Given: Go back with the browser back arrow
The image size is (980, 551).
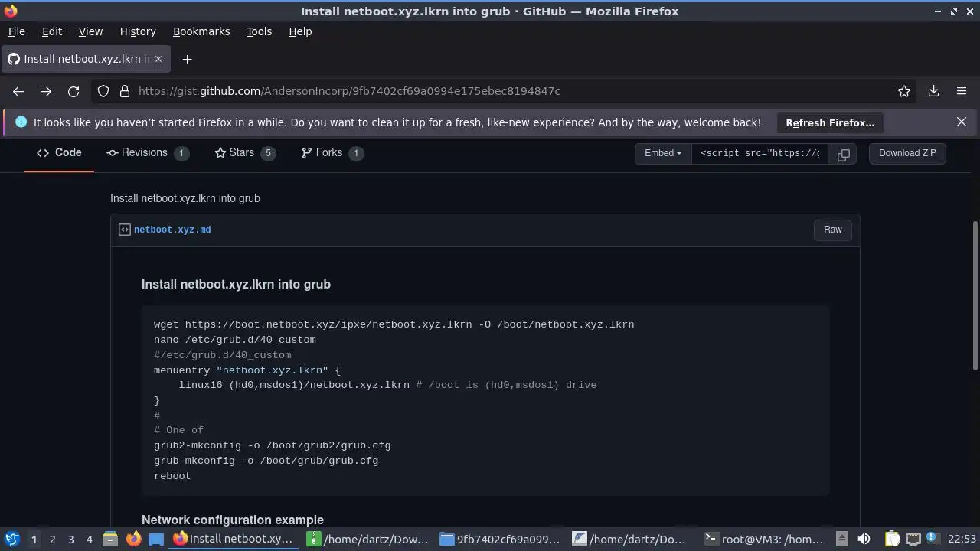Looking at the screenshot, I should [18, 91].
